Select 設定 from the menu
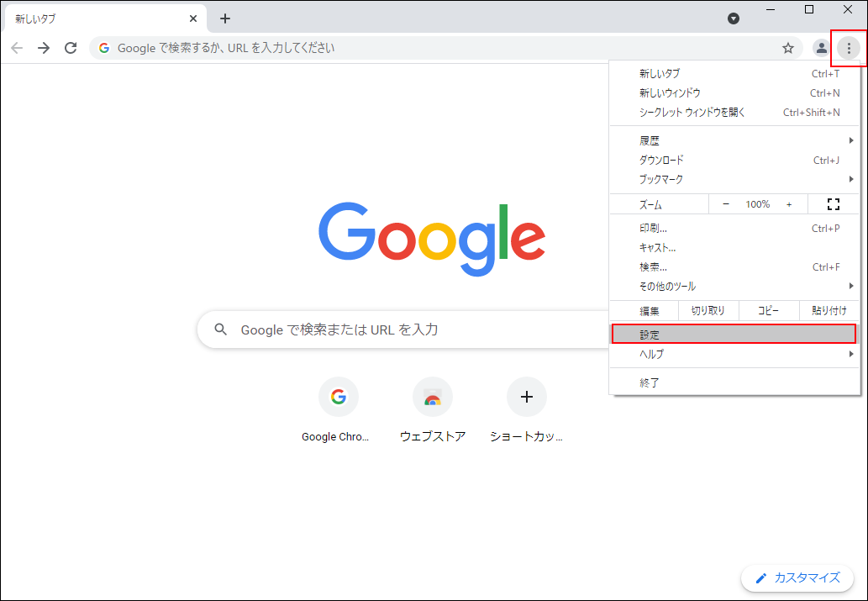Viewport: 868px width, 601px height. tap(734, 335)
